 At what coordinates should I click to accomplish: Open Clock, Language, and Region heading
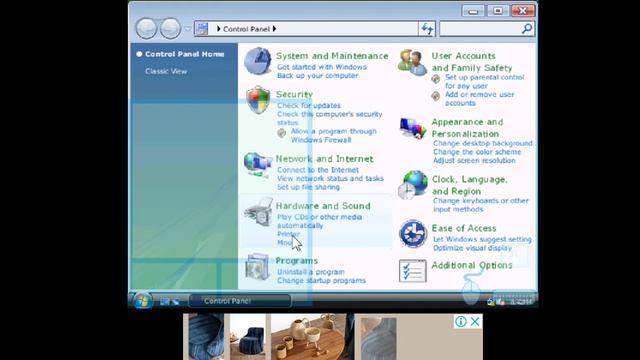pyautogui.click(x=470, y=185)
